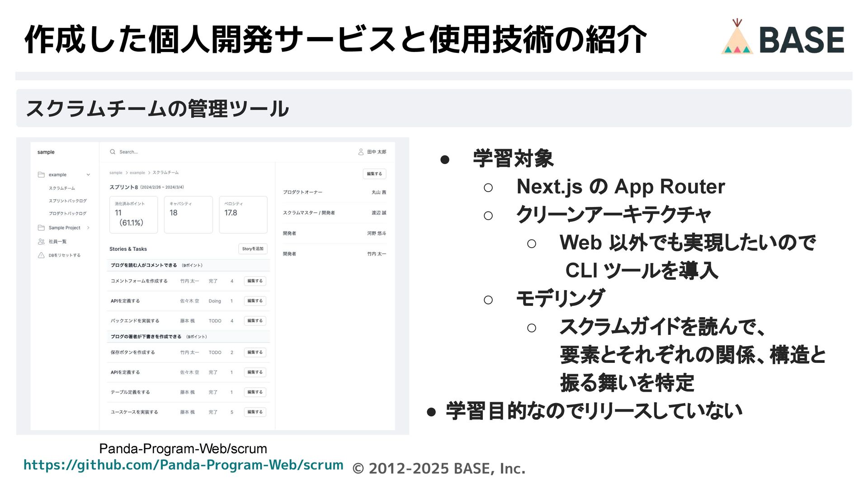
Task: Open the GitHub Panda-Program-Web/scrum link
Action: point(184,465)
